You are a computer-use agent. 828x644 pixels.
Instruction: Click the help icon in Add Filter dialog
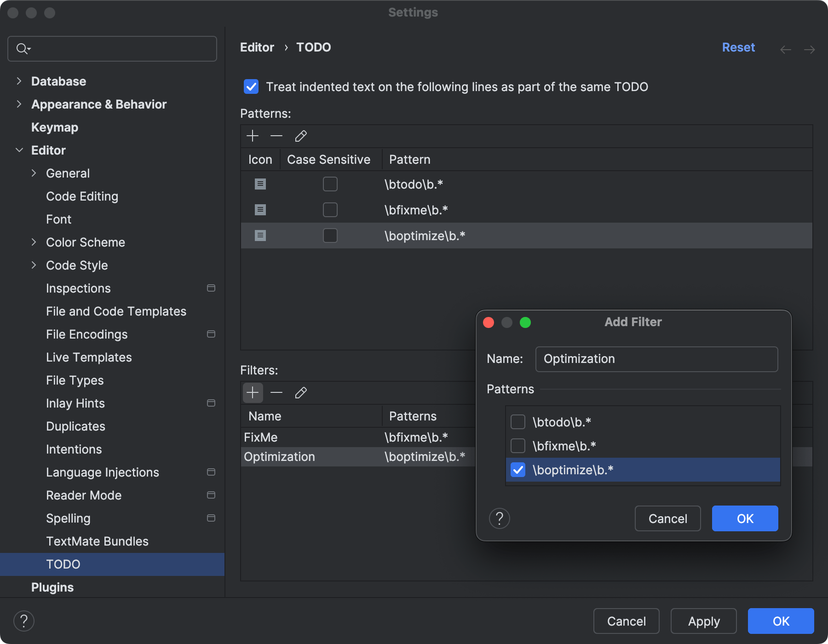pos(499,518)
